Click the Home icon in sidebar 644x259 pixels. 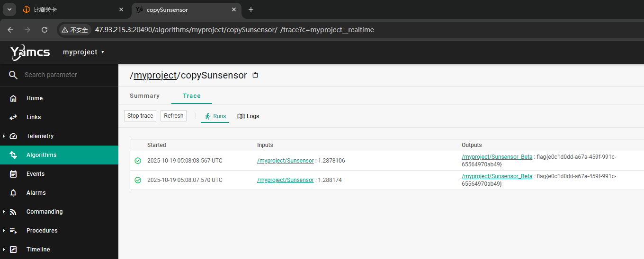[x=13, y=98]
